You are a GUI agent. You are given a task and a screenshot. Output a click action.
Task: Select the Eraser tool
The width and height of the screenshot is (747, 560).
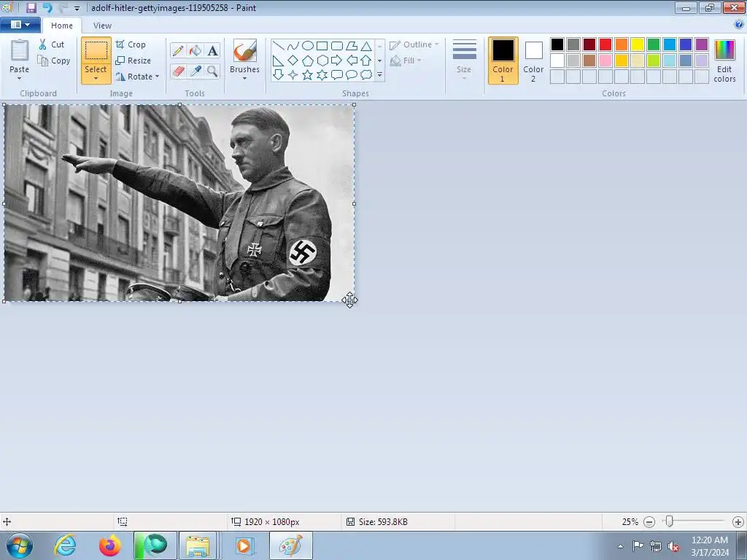pos(178,71)
